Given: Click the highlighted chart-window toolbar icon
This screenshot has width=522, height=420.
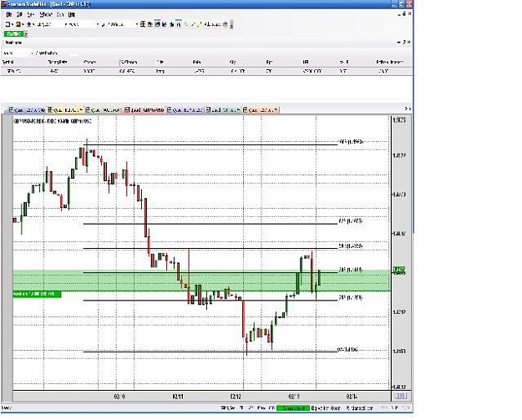Looking at the screenshot, I should (158, 24).
